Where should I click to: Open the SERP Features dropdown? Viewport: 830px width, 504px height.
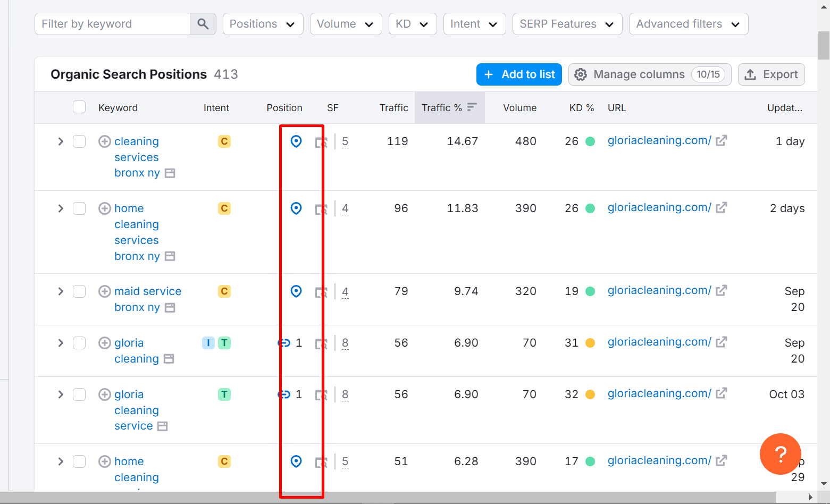click(x=567, y=24)
